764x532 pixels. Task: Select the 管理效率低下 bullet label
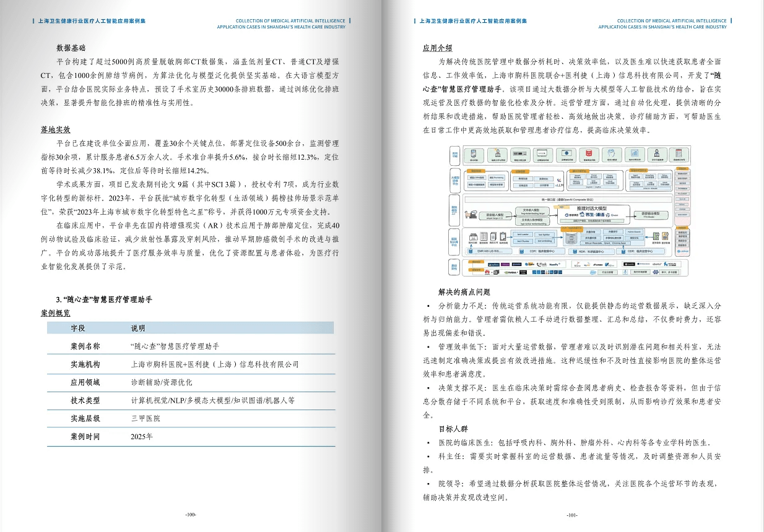pos(461,346)
